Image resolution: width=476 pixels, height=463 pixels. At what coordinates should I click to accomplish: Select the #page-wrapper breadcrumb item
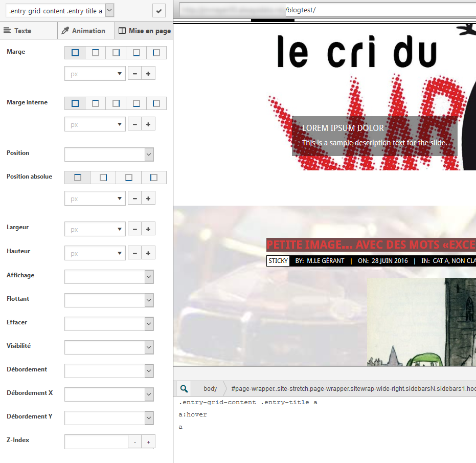[353, 389]
